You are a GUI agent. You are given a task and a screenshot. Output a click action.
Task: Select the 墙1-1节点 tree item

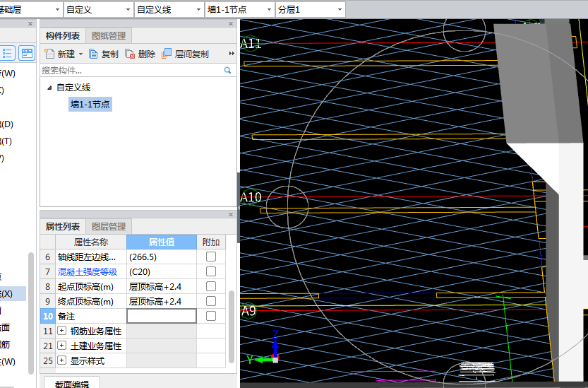pyautogui.click(x=90, y=104)
